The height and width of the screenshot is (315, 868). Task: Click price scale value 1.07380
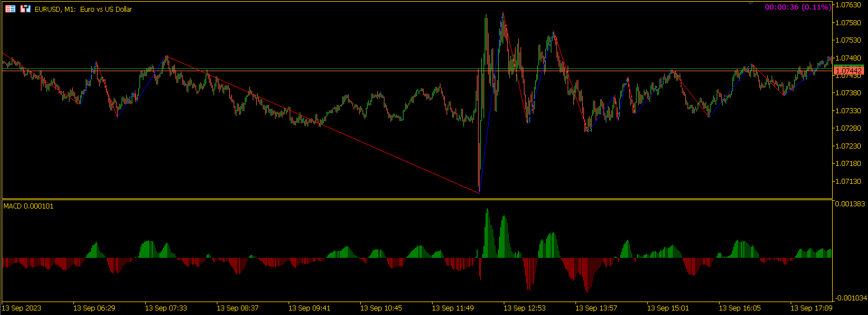coord(848,93)
